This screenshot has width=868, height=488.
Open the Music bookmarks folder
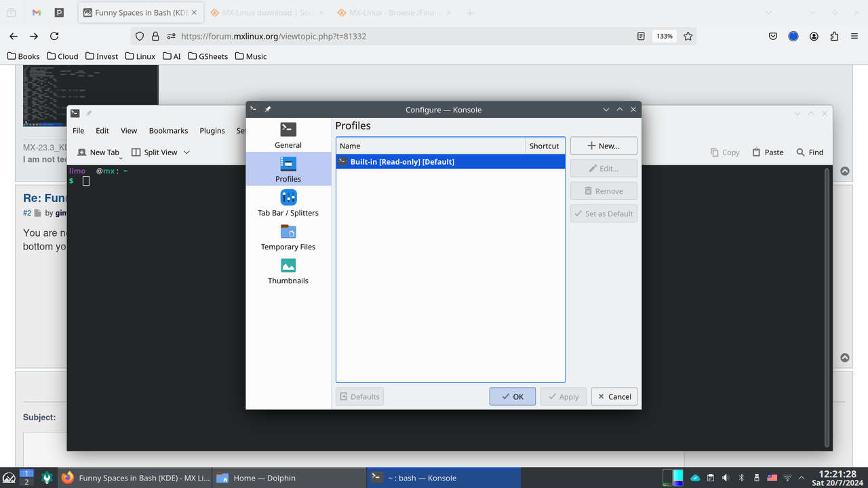pos(251,56)
